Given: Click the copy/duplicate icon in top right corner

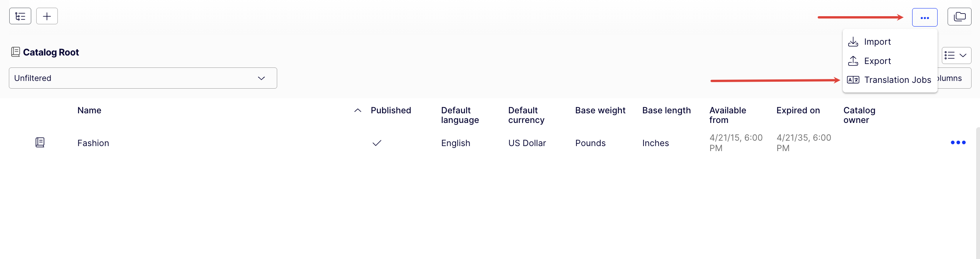Looking at the screenshot, I should (x=960, y=17).
